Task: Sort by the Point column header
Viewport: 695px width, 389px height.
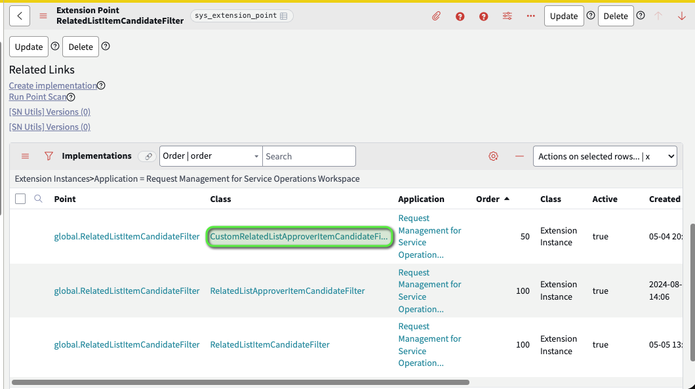Action: pos(65,199)
